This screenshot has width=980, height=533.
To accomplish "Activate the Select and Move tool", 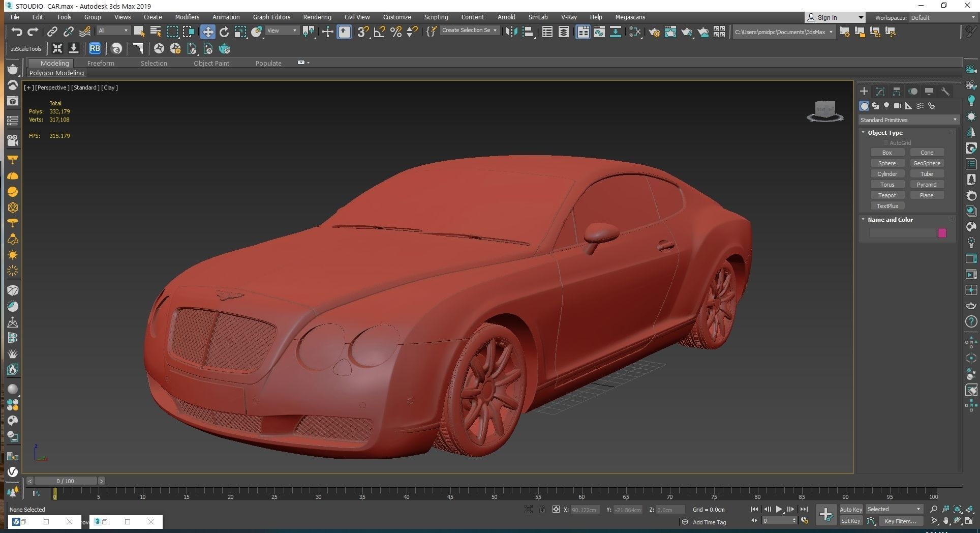I will [207, 32].
